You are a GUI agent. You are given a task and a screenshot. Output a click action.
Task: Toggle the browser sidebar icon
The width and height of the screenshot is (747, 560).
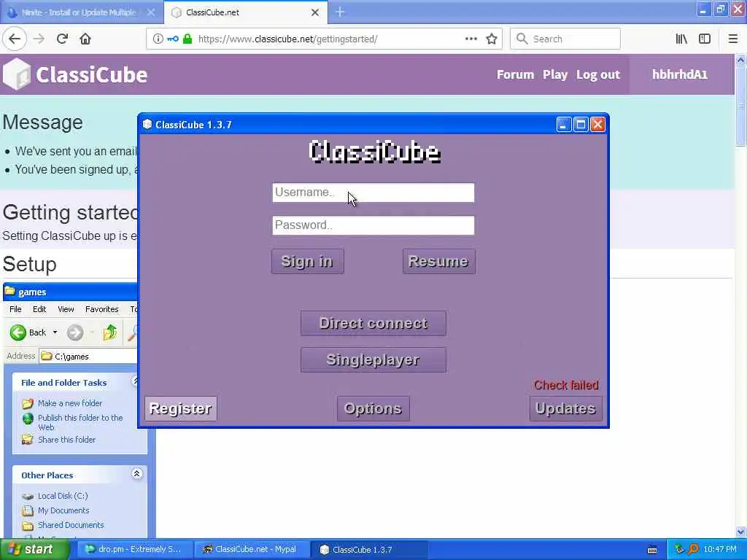tap(705, 39)
